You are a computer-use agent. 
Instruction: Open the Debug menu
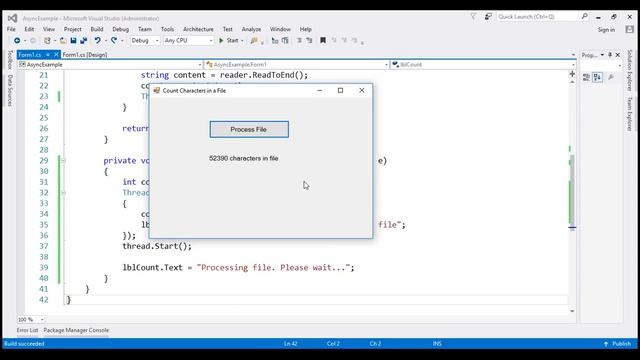pyautogui.click(x=120, y=29)
